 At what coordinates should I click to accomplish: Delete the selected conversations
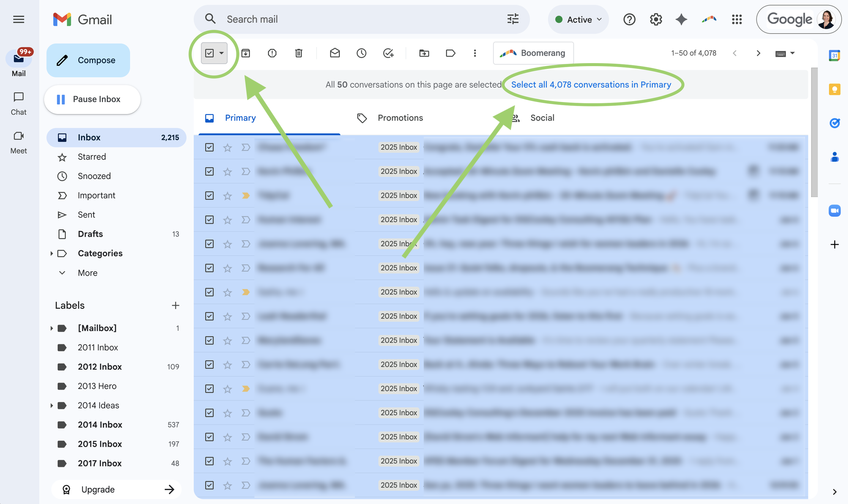[298, 53]
